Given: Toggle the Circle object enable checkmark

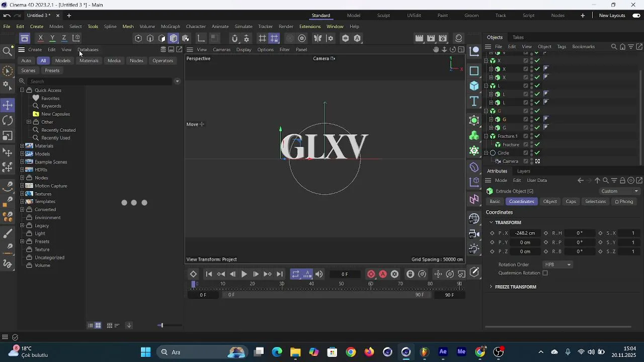Looking at the screenshot, I should tap(537, 153).
